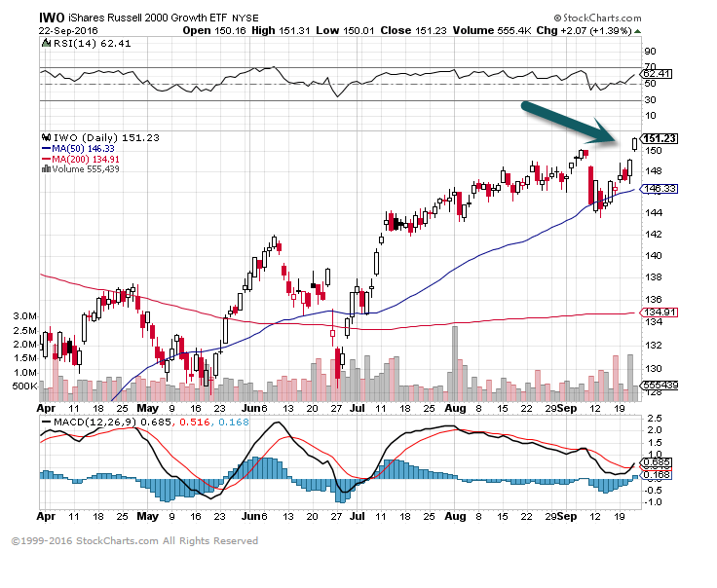Click the tallest volume bar at Aug
This screenshot has height=588, width=717.
tap(455, 364)
